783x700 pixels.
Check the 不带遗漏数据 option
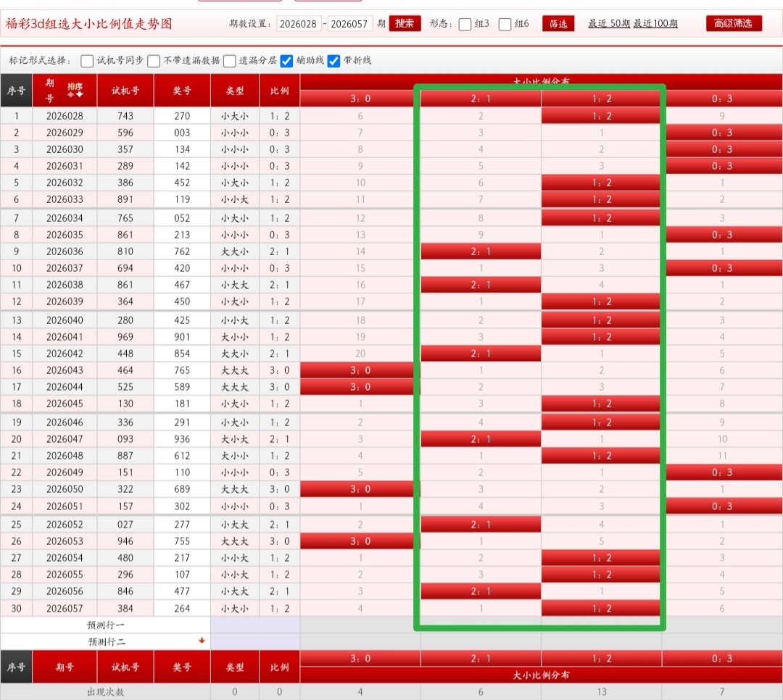(x=154, y=61)
